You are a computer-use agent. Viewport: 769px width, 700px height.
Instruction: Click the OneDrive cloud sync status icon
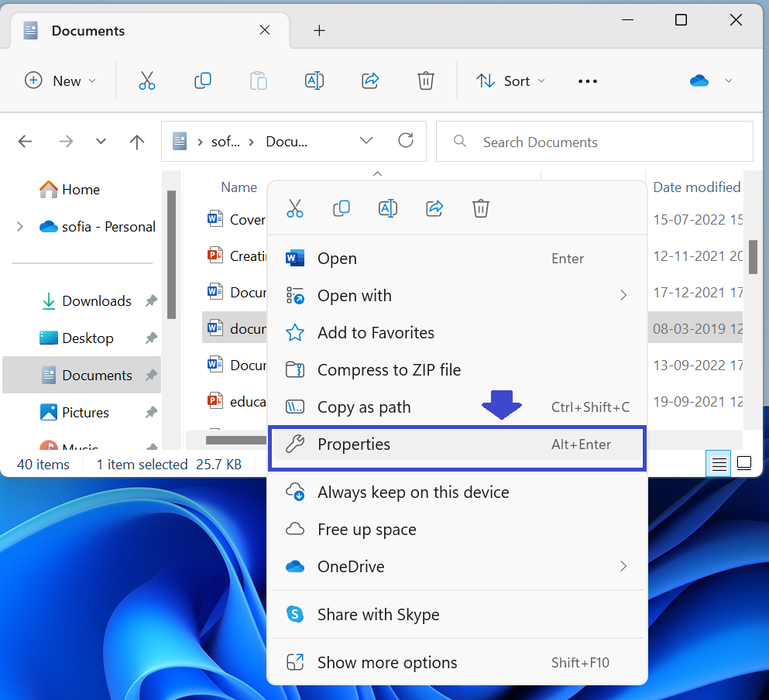699,81
